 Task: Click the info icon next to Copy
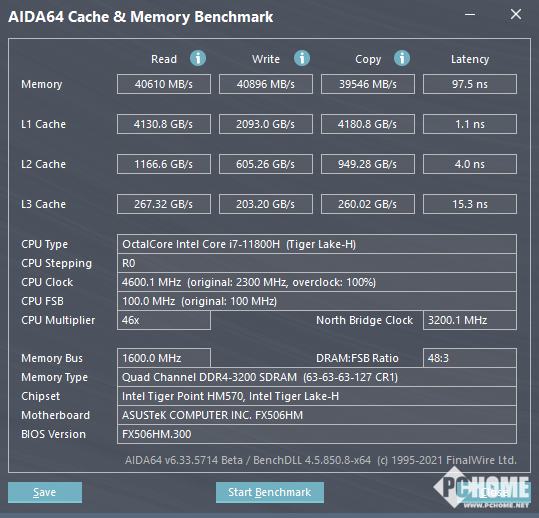point(402,58)
